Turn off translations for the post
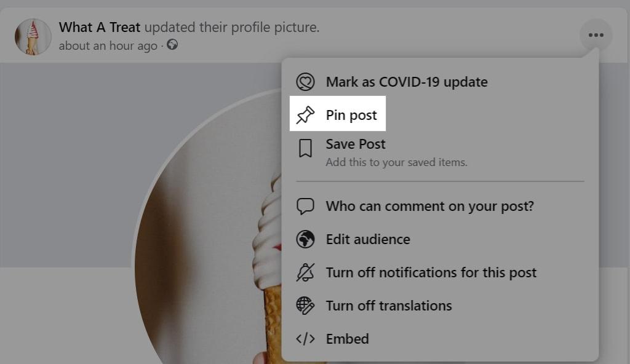The width and height of the screenshot is (630, 364). (x=389, y=306)
